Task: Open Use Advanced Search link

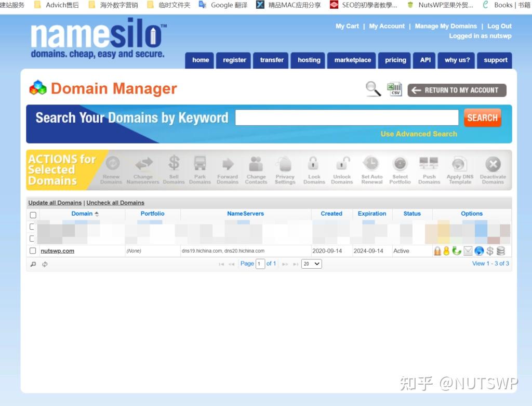Action: tap(419, 134)
